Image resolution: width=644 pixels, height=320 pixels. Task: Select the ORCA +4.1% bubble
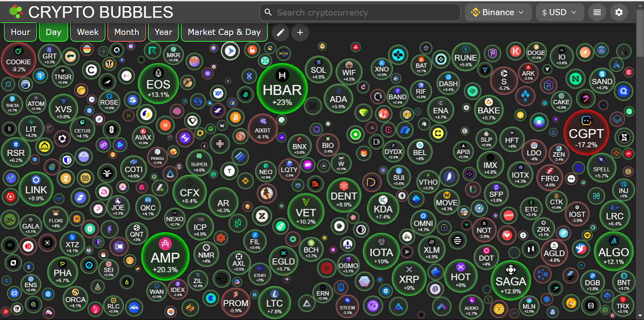pos(75,299)
